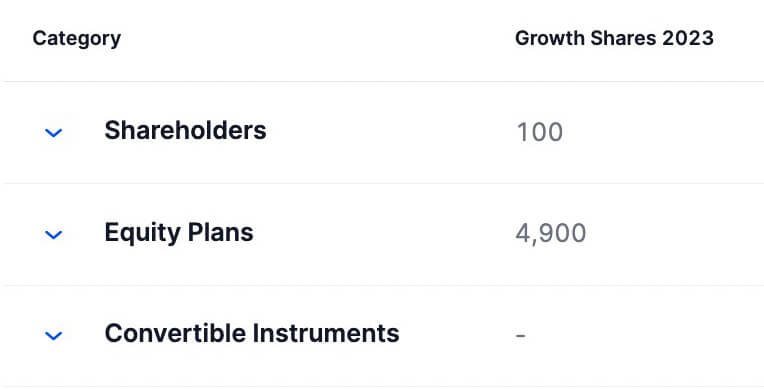Expand the Convertible Instruments row chevron

[54, 335]
